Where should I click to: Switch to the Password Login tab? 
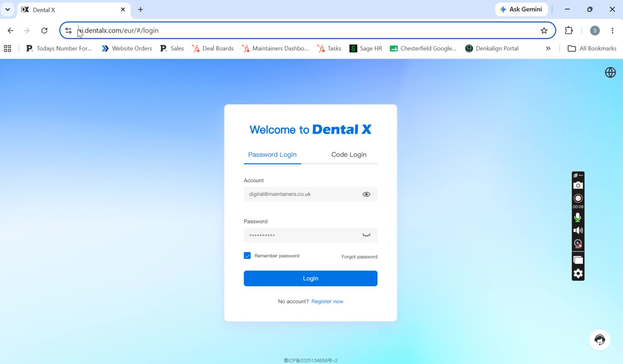click(x=272, y=154)
